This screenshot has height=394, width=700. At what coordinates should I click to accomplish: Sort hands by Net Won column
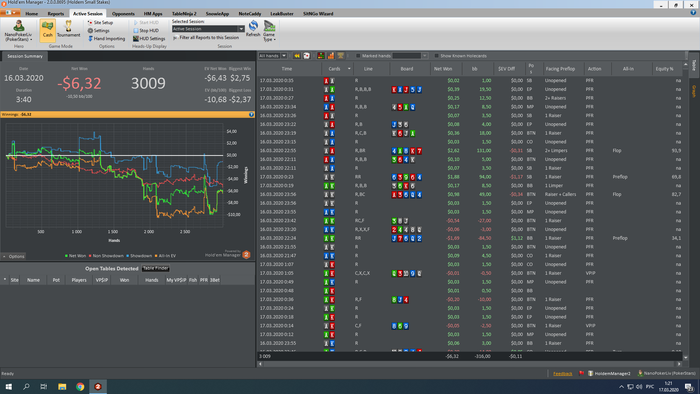pyautogui.click(x=443, y=69)
